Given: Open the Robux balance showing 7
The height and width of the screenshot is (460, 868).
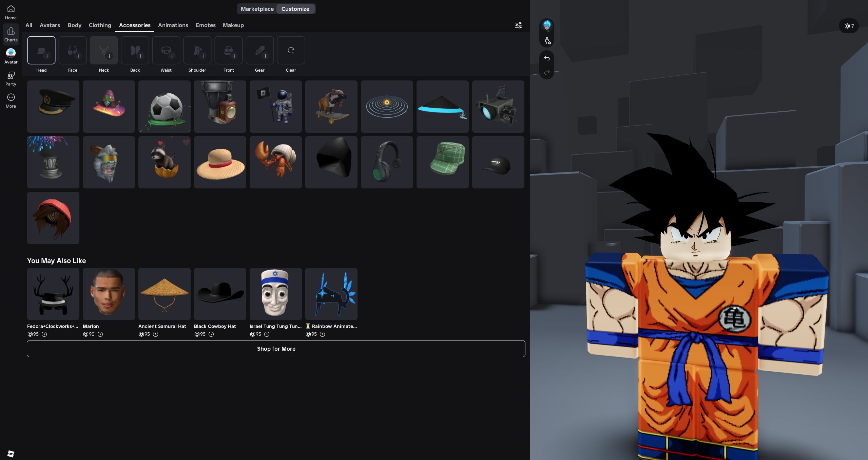Looking at the screenshot, I should [849, 26].
